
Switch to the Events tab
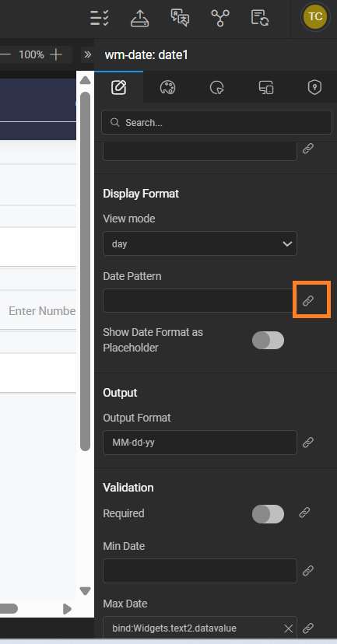217,87
